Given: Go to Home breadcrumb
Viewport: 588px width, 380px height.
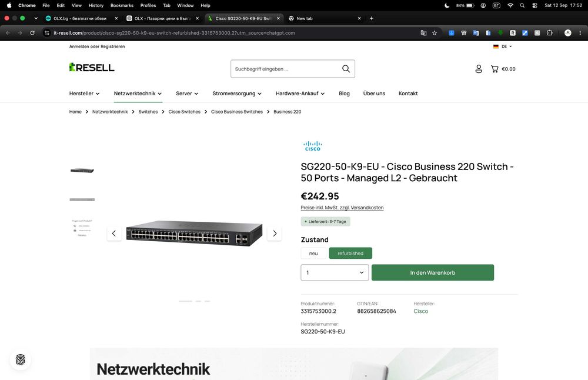Looking at the screenshot, I should pos(75,112).
